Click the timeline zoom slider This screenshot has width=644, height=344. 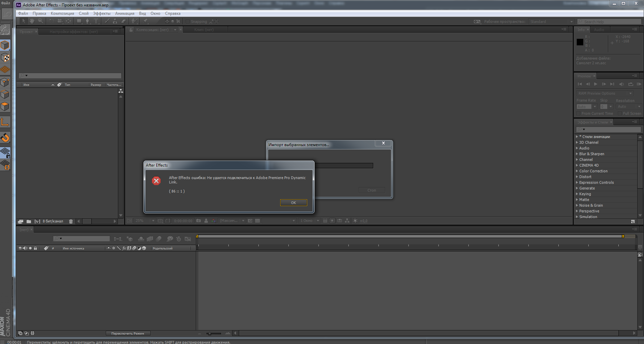214,334
